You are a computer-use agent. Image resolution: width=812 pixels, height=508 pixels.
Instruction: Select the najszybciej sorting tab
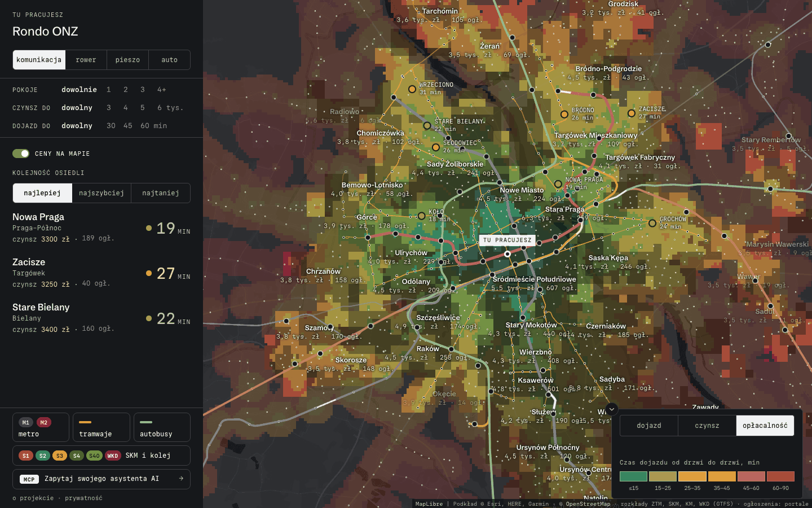101,193
